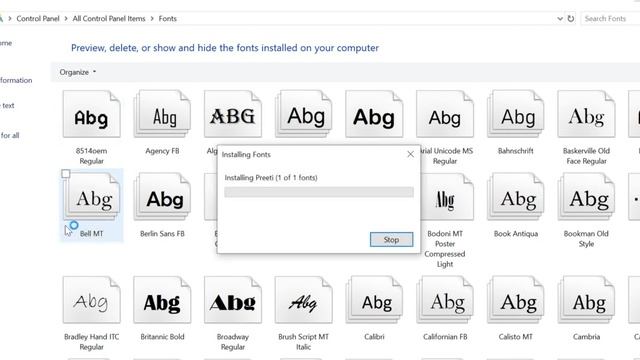This screenshot has width=640, height=360.
Task: Close the Installing Fonts dialog
Action: pyautogui.click(x=410, y=154)
